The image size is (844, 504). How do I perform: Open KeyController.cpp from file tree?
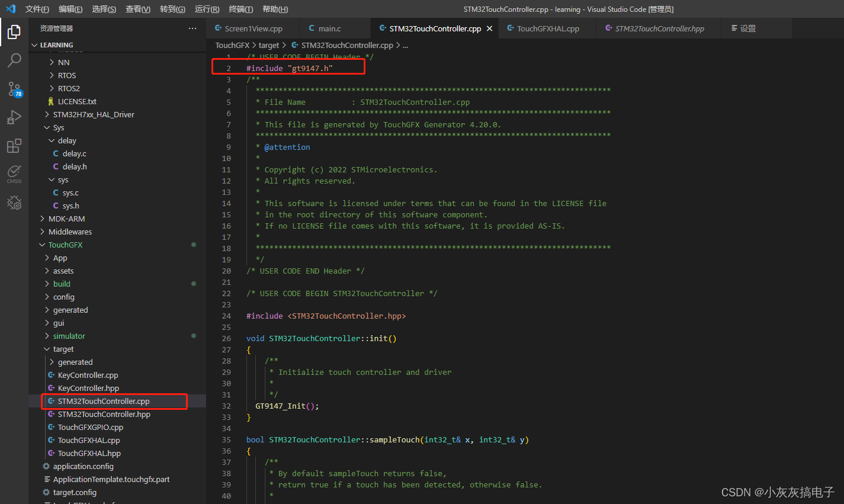coord(88,375)
